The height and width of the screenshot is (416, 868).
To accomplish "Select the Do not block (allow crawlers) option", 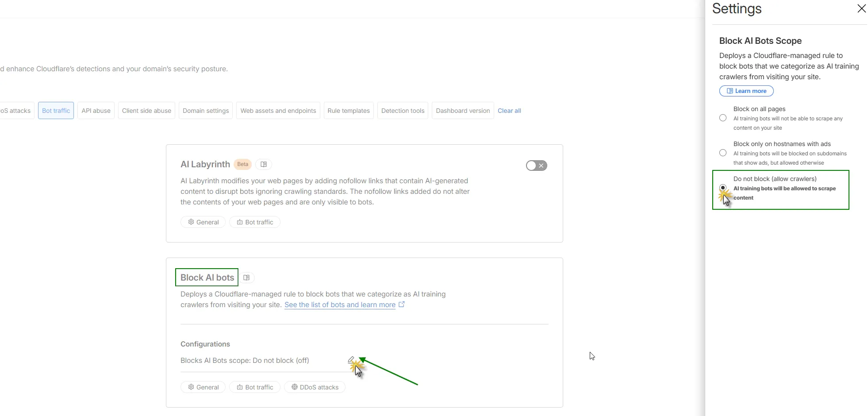I will (x=723, y=187).
